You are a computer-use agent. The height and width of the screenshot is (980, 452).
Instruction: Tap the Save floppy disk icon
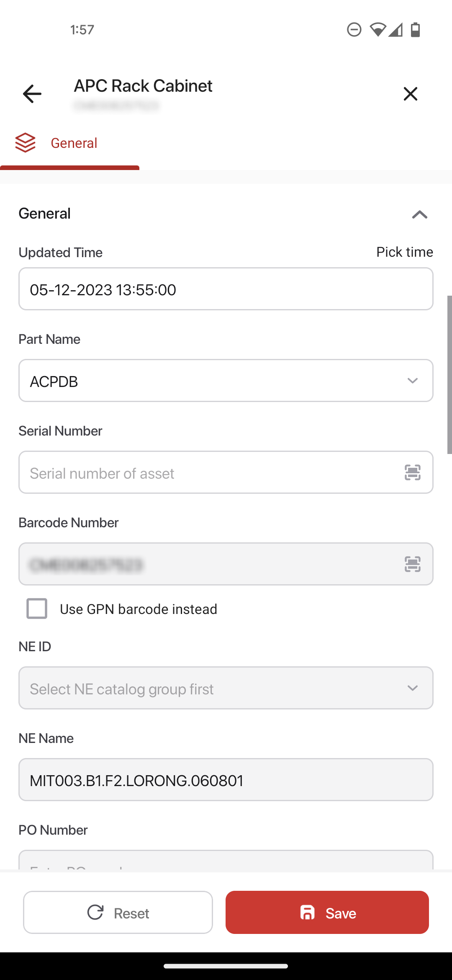[308, 912]
